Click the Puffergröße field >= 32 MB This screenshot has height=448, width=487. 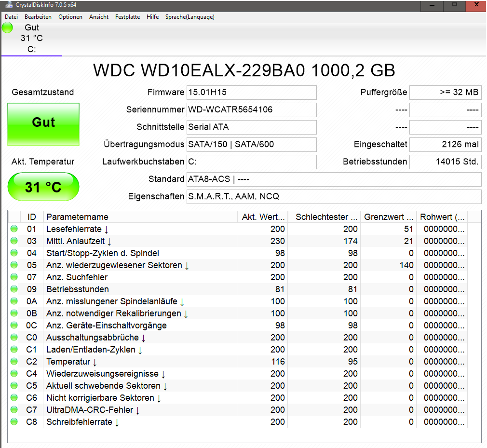pos(446,92)
